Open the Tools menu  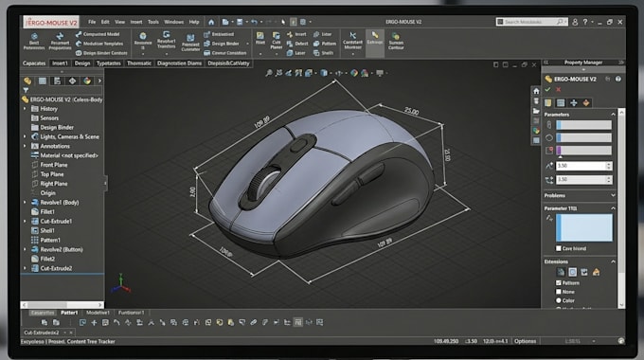153,22
